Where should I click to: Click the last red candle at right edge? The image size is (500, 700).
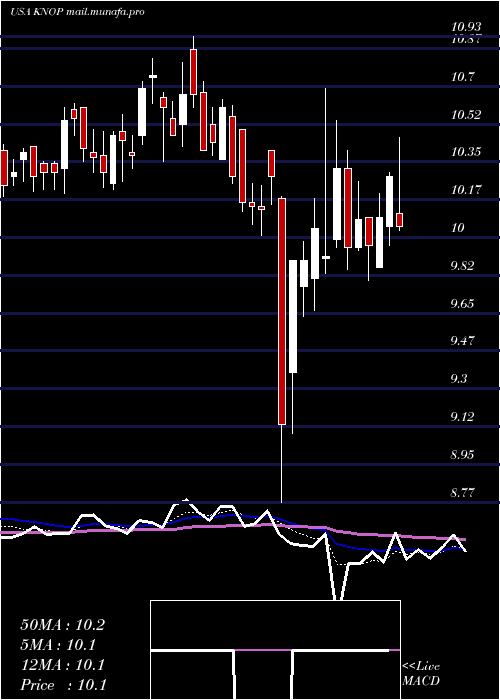pyautogui.click(x=400, y=220)
